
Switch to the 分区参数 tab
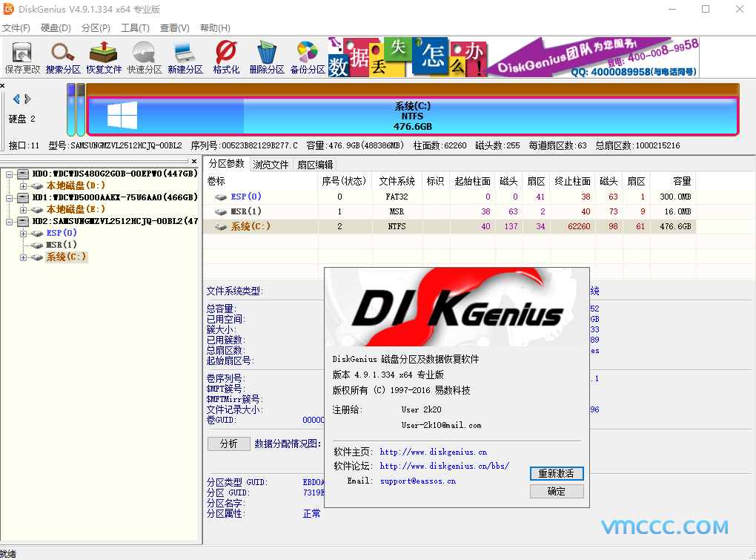tap(226, 164)
